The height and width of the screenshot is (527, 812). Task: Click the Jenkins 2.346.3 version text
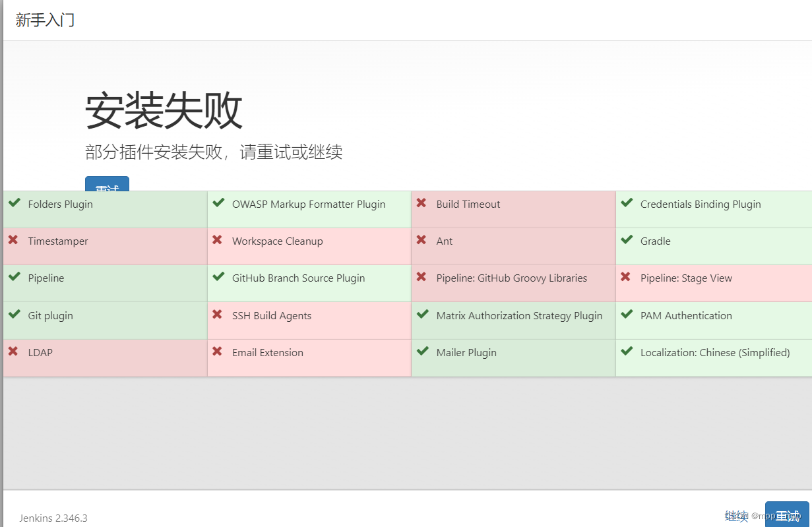[53, 518]
